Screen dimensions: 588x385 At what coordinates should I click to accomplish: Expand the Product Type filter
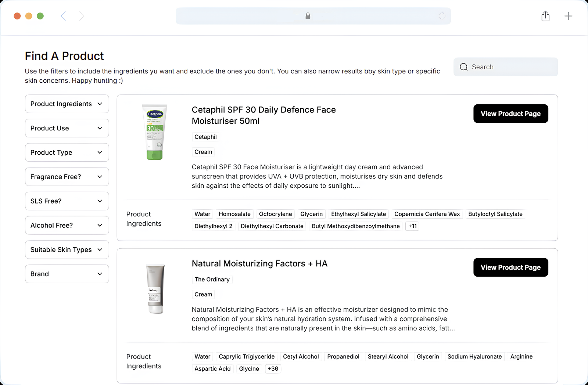[x=67, y=152]
